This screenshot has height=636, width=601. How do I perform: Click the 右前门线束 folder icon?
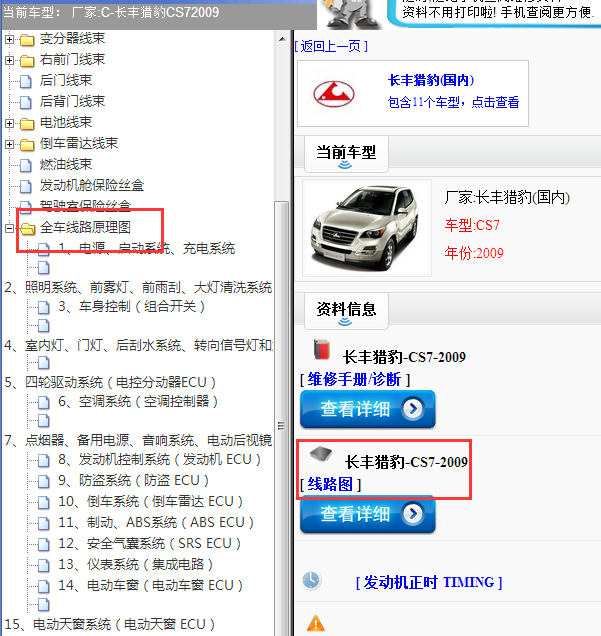tap(27, 61)
